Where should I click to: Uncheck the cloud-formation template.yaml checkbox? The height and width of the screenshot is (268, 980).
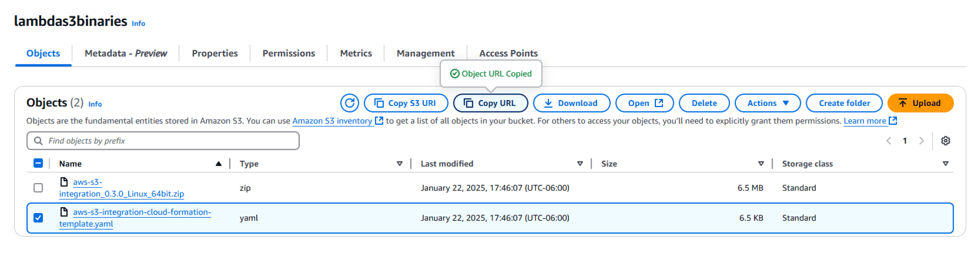click(x=38, y=218)
